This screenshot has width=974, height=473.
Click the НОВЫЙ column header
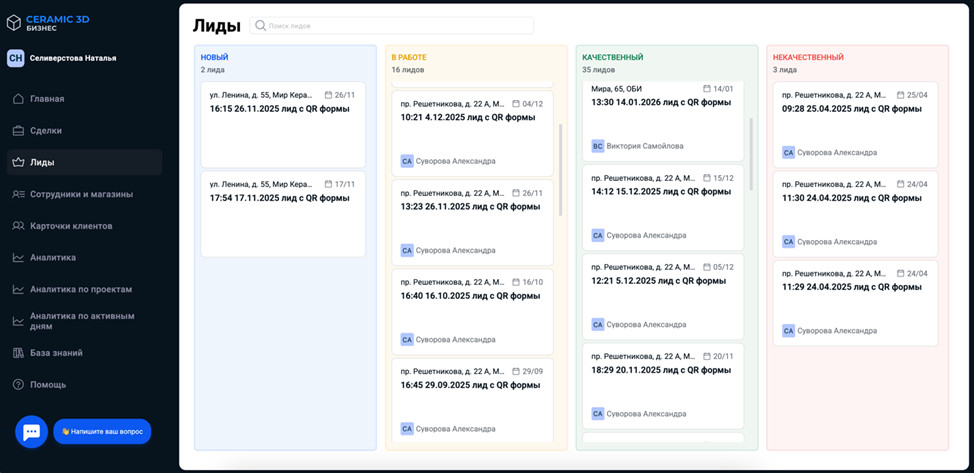[x=214, y=57]
